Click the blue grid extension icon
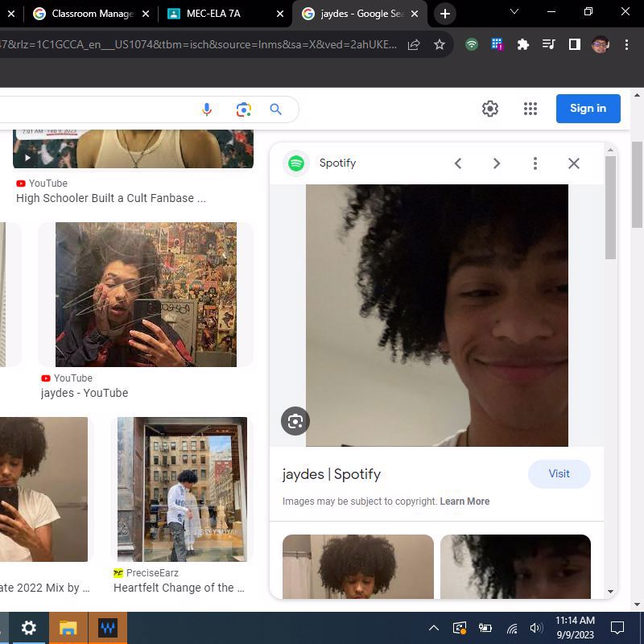The width and height of the screenshot is (644, 644). coord(497,44)
